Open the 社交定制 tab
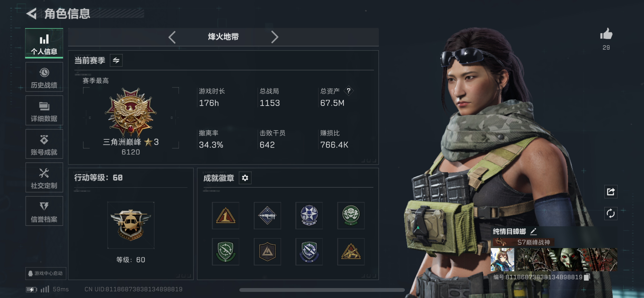Screen dimensions: 644x298 [44, 178]
